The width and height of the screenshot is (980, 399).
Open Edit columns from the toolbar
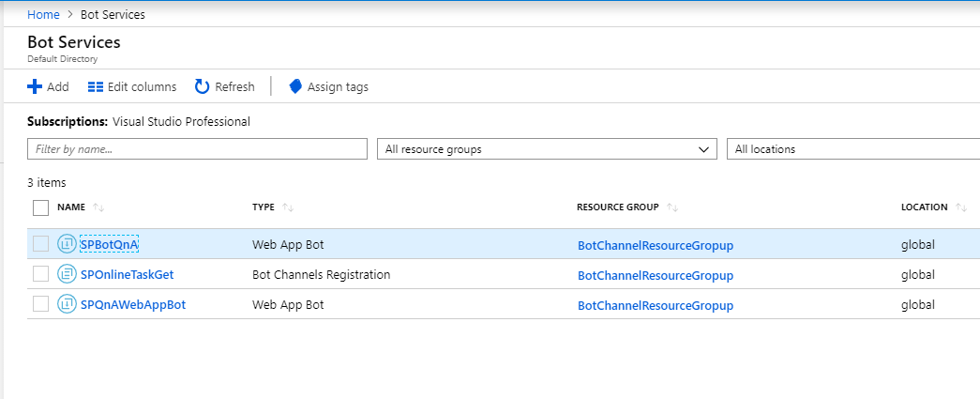click(x=132, y=86)
